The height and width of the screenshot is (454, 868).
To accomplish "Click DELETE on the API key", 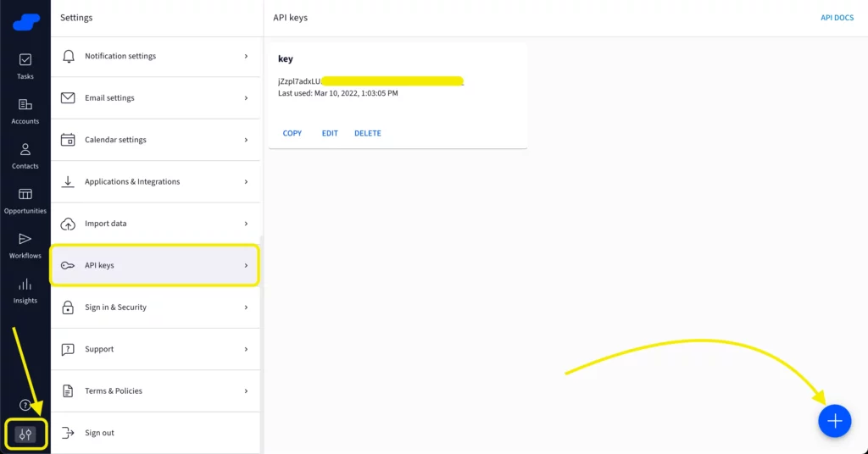I will coord(367,134).
